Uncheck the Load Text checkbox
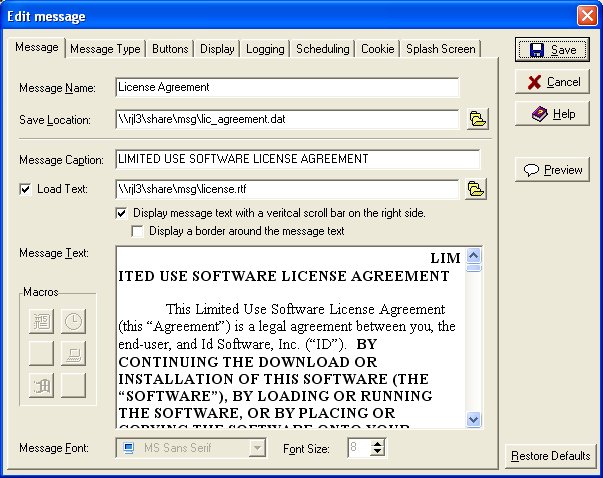 point(25,189)
